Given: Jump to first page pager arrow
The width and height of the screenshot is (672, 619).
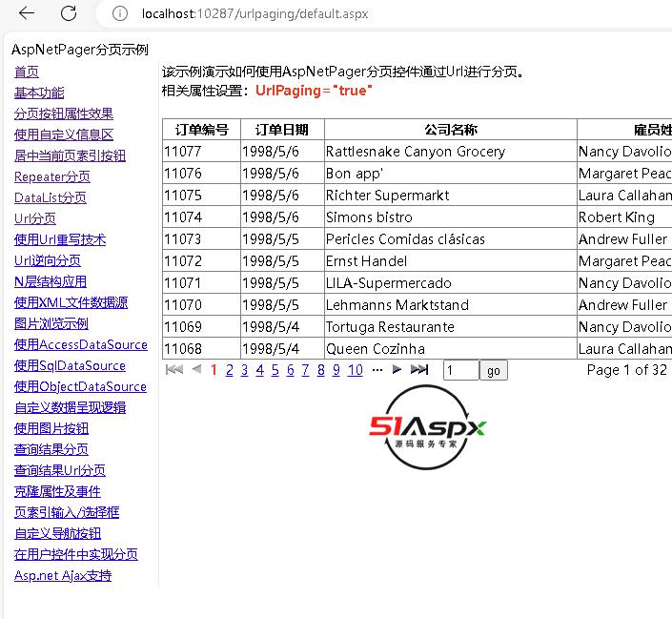Looking at the screenshot, I should pyautogui.click(x=174, y=369).
